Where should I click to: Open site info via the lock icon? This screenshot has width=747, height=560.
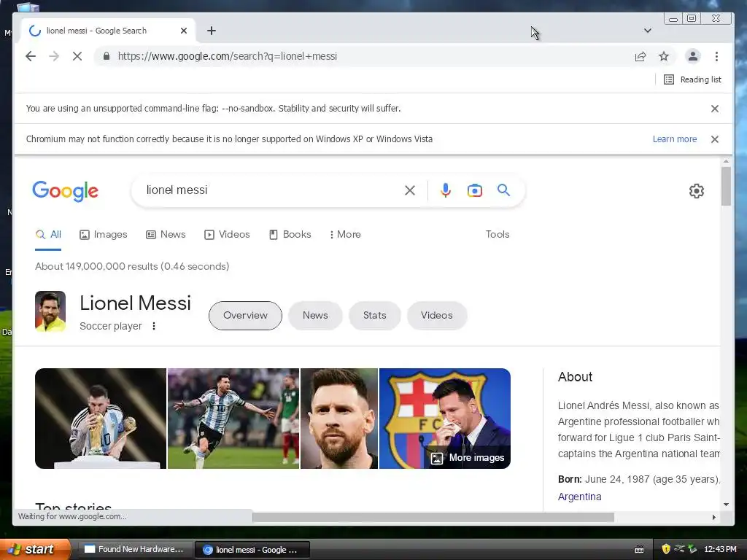[107, 56]
